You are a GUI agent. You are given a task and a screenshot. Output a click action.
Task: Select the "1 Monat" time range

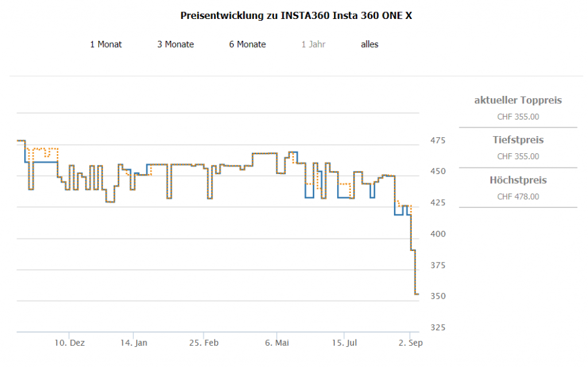coord(106,44)
